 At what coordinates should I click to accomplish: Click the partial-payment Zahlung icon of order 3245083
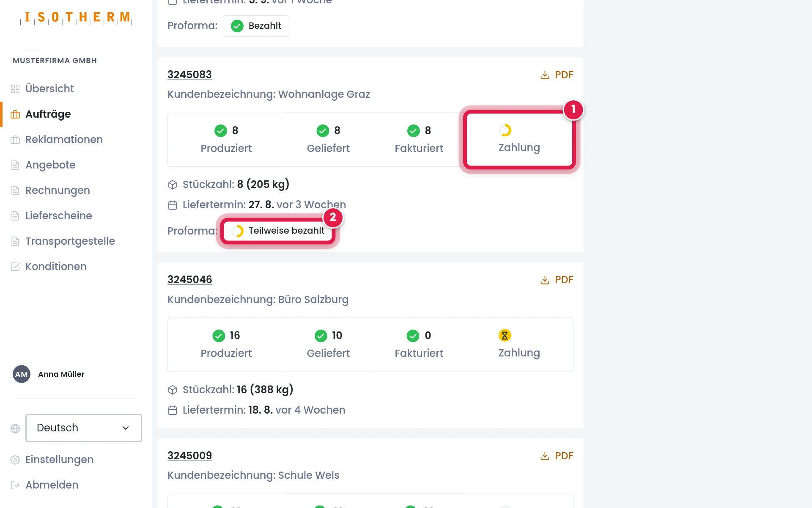click(505, 130)
